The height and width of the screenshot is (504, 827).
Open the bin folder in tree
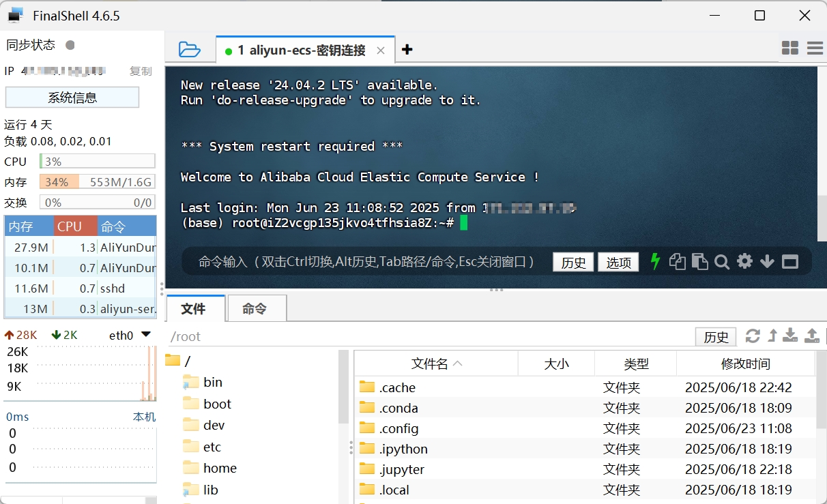click(x=203, y=382)
